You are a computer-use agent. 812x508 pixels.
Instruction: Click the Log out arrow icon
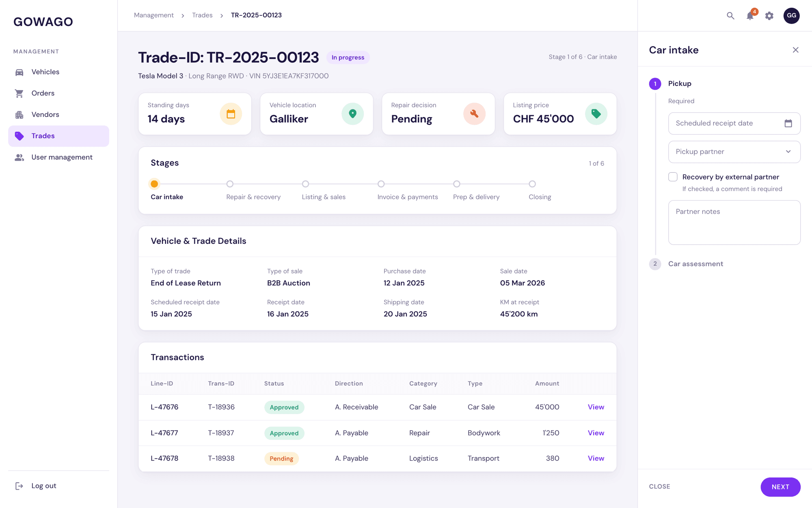click(19, 486)
